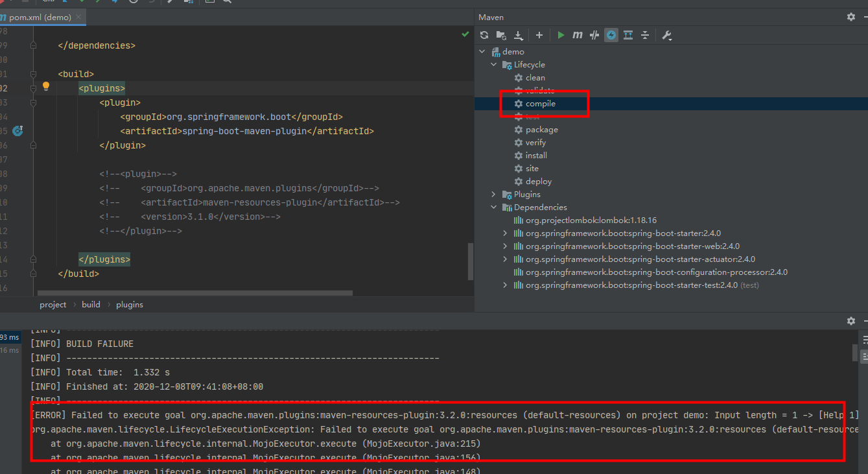Reload all Maven projects using refresh icon
The image size is (868, 474).
coord(484,34)
